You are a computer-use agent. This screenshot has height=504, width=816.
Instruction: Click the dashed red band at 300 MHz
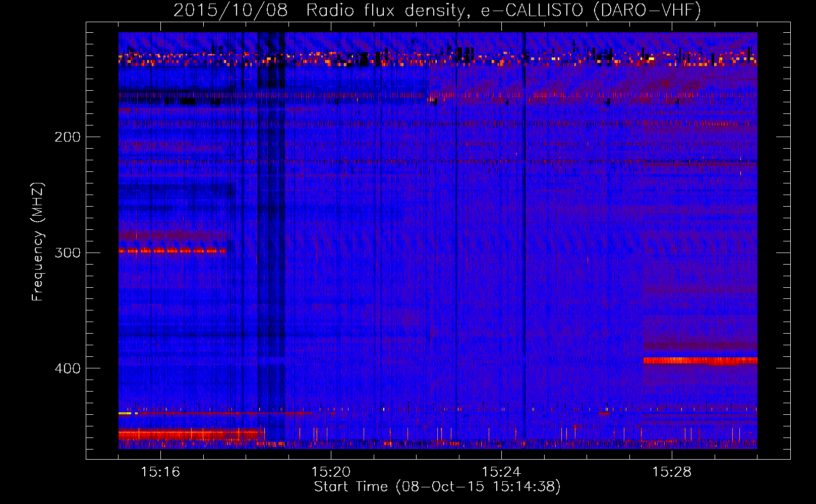(x=172, y=250)
